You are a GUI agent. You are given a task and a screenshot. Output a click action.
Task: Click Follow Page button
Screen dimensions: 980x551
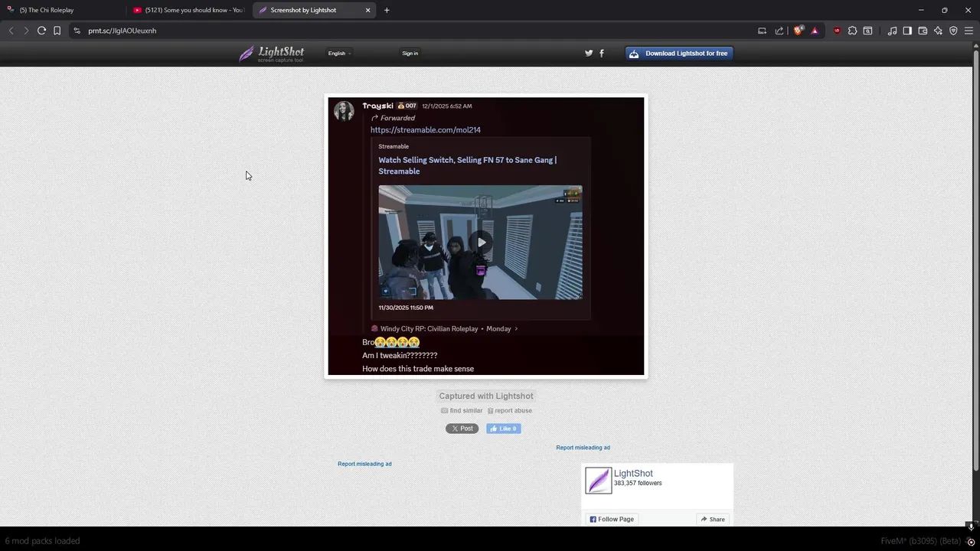pyautogui.click(x=611, y=519)
